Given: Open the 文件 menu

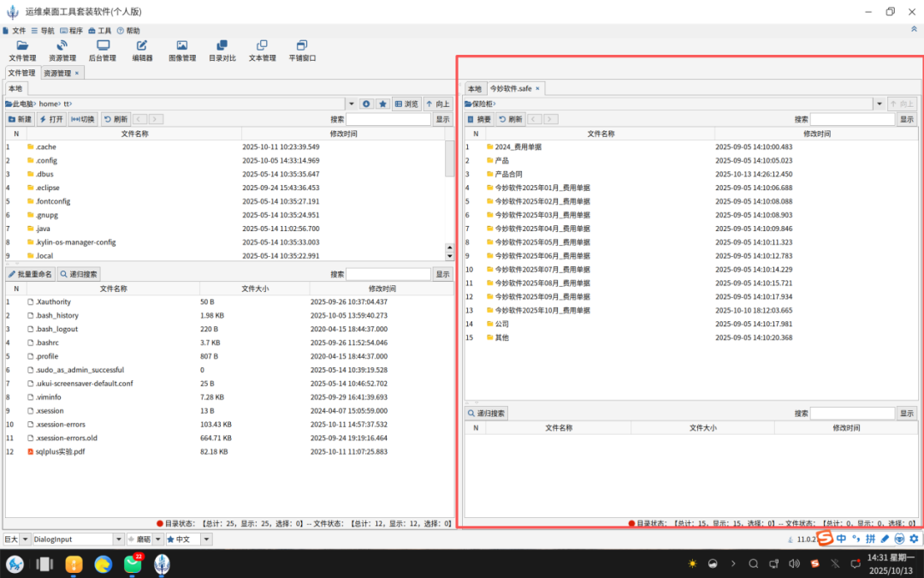Looking at the screenshot, I should (x=15, y=31).
